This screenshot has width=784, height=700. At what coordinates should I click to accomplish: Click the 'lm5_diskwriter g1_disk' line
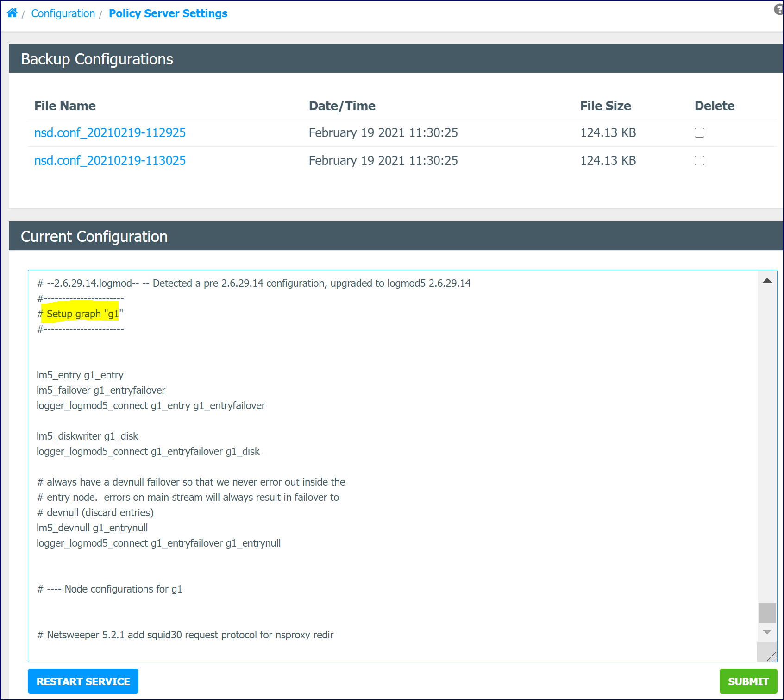[x=88, y=436]
